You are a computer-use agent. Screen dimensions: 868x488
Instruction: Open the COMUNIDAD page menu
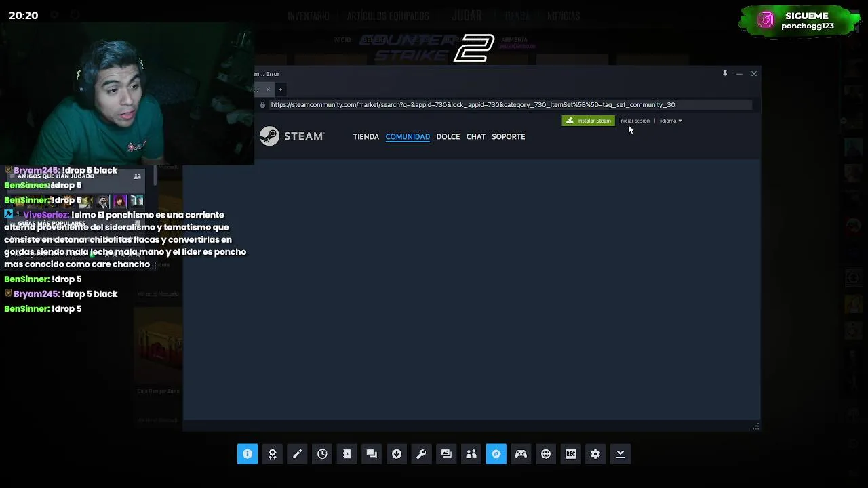[x=408, y=136]
